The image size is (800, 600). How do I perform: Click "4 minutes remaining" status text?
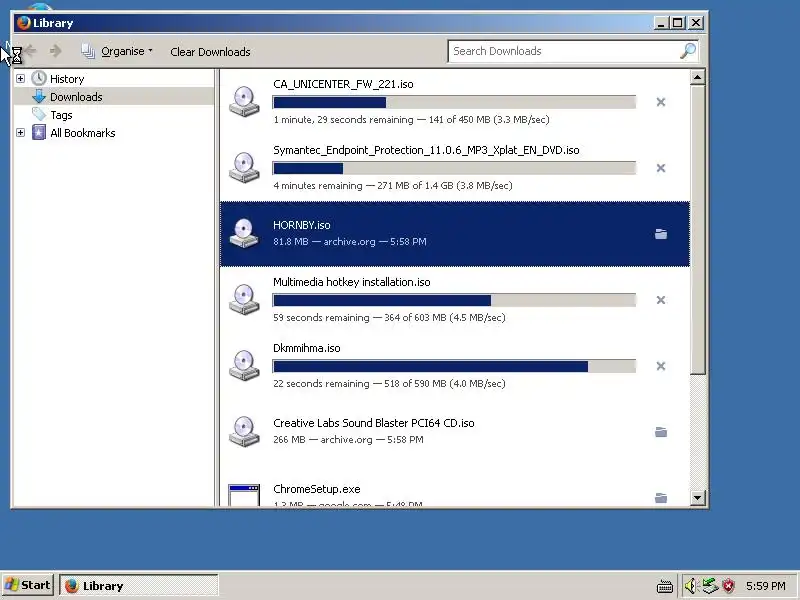pos(318,186)
